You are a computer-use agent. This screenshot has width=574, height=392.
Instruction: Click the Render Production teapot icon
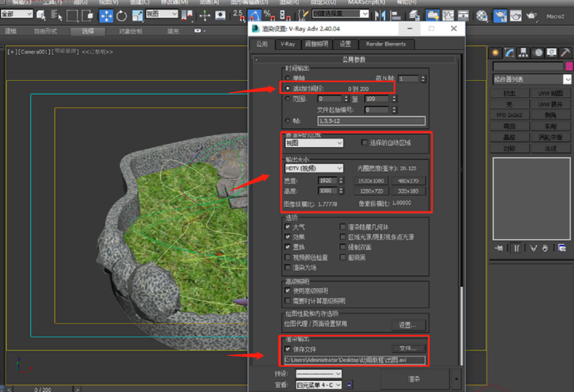tap(531, 16)
